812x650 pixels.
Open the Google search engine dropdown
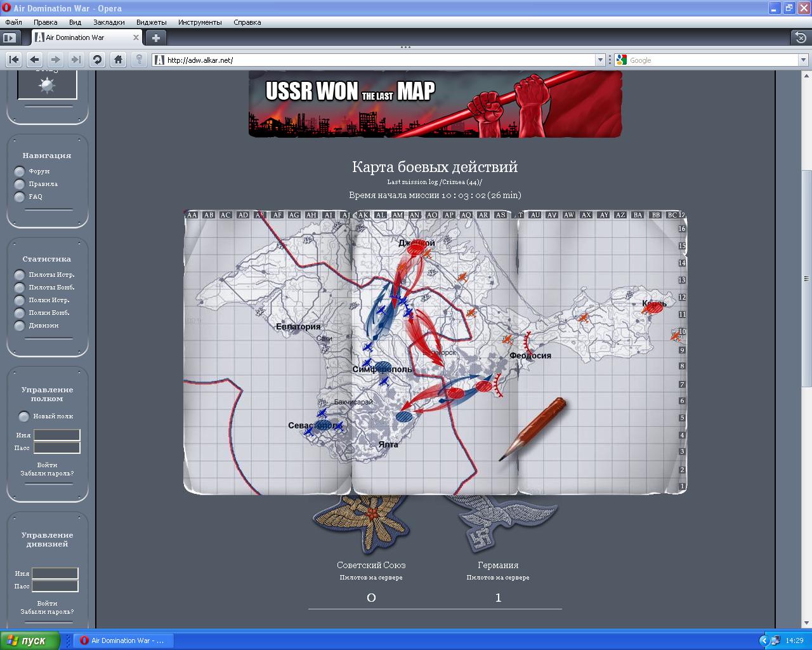tap(802, 60)
